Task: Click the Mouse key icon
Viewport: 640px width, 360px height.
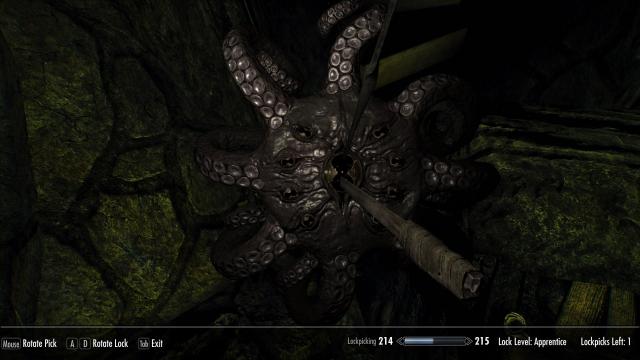Action: pos(11,344)
